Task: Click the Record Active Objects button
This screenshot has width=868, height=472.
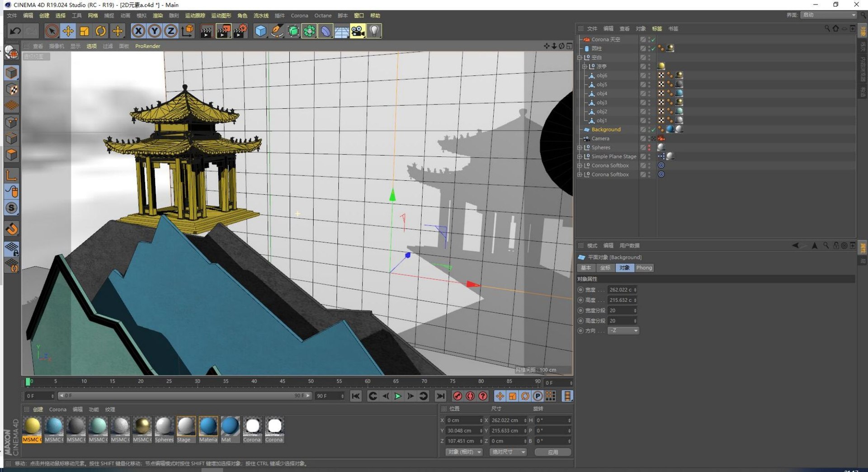Action: pos(458,396)
